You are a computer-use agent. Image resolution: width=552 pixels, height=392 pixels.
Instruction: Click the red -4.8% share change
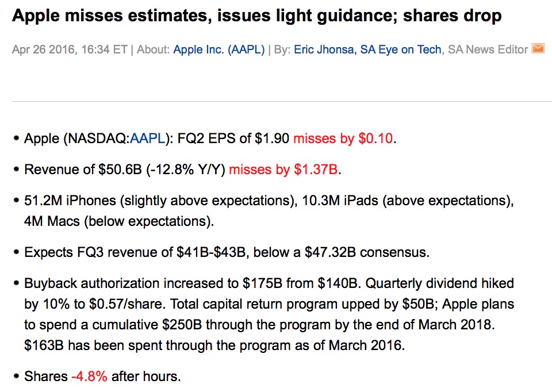point(89,376)
